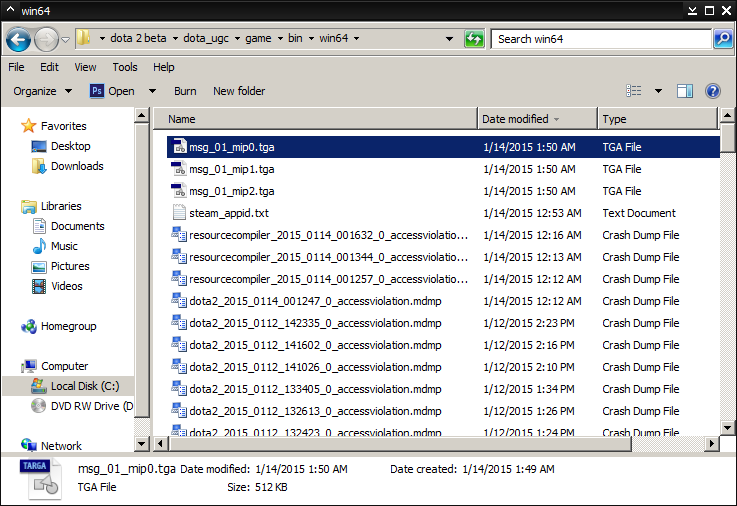
Task: Click the Back navigation arrow button
Action: [18, 40]
